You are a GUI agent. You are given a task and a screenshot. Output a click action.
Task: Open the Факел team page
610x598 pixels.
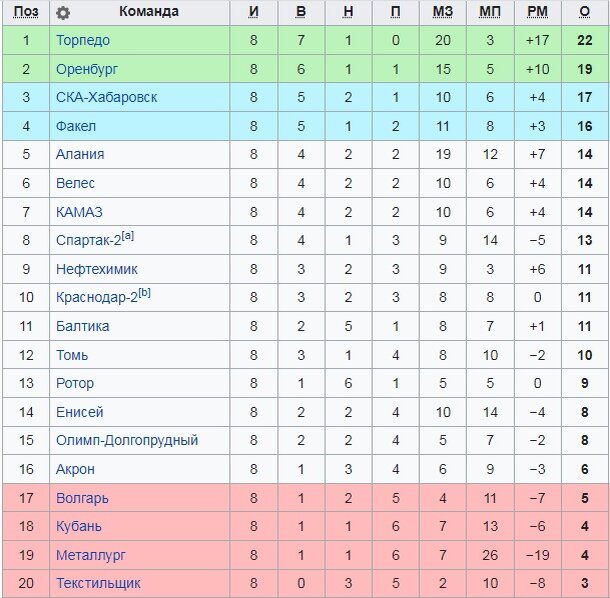[x=77, y=126]
